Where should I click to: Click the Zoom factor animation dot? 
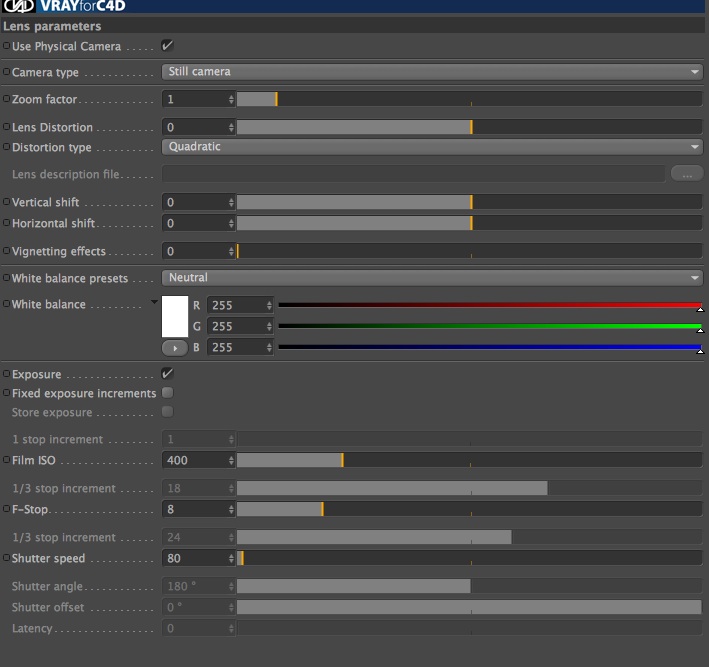6,98
